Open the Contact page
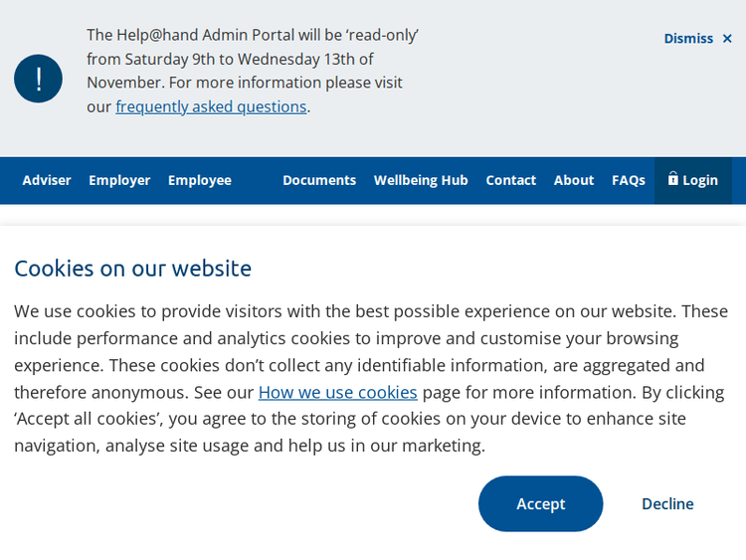The height and width of the screenshot is (560, 746). point(510,180)
